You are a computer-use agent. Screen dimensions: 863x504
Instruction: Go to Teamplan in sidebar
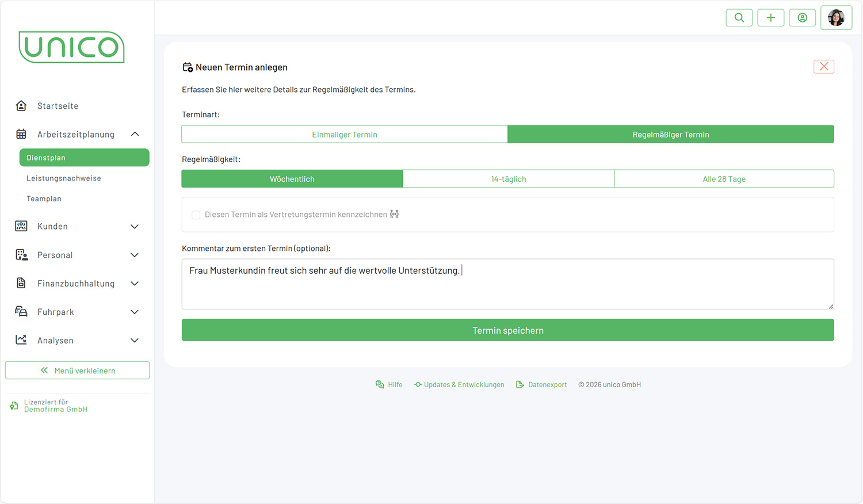pos(44,198)
